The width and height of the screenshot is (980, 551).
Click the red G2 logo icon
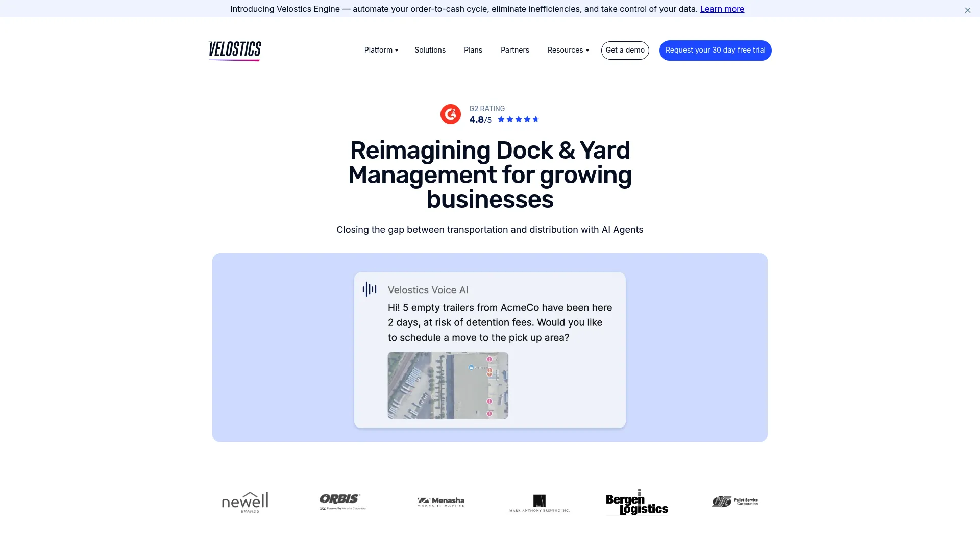(450, 114)
